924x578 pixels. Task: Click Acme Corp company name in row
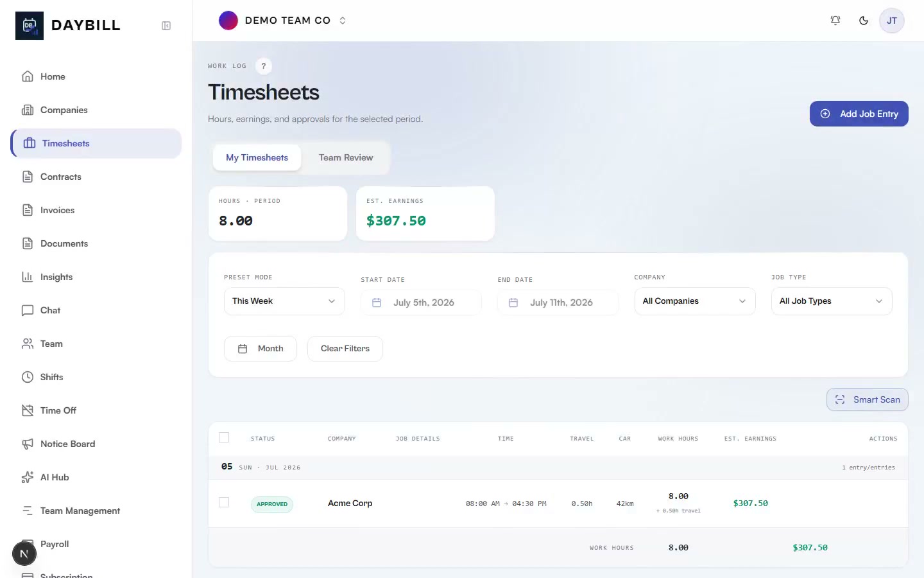tap(350, 503)
